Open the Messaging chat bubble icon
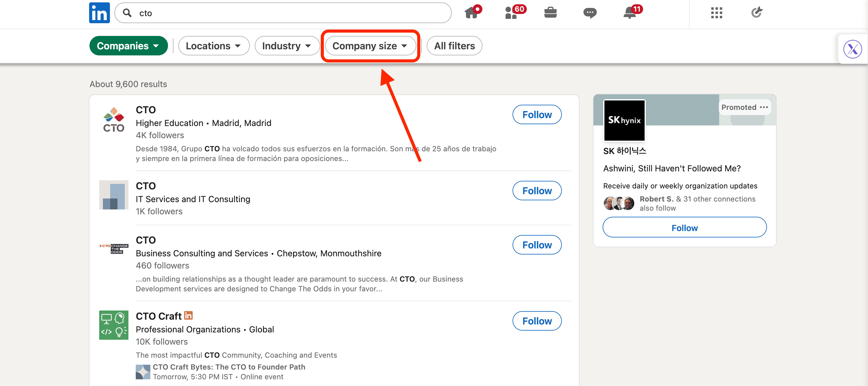Screen dimensions: 868x386 pos(590,13)
